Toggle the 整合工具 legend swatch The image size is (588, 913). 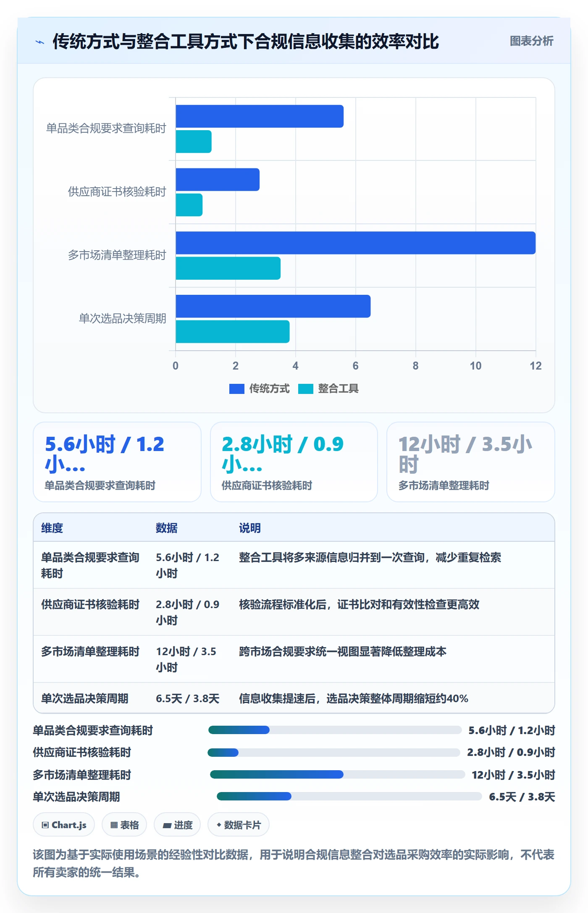pyautogui.click(x=306, y=389)
